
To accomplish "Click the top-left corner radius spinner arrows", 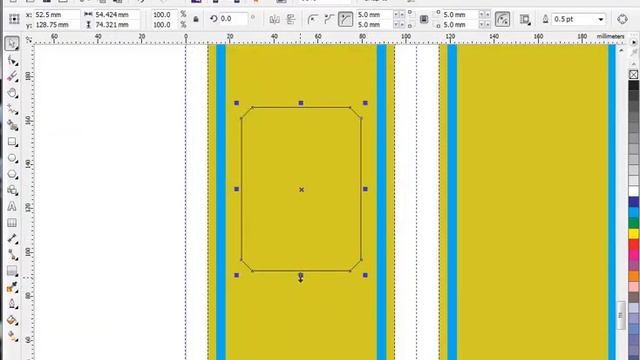I will (x=399, y=15).
